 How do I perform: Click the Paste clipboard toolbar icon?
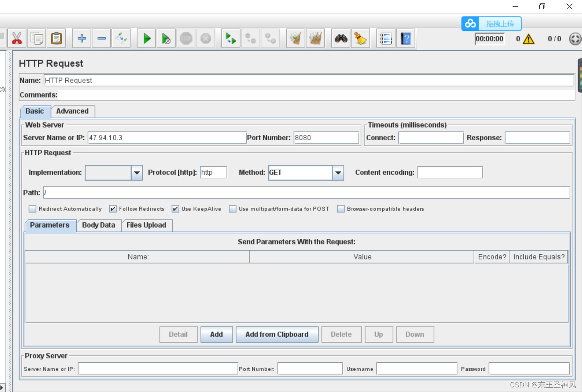coord(56,39)
